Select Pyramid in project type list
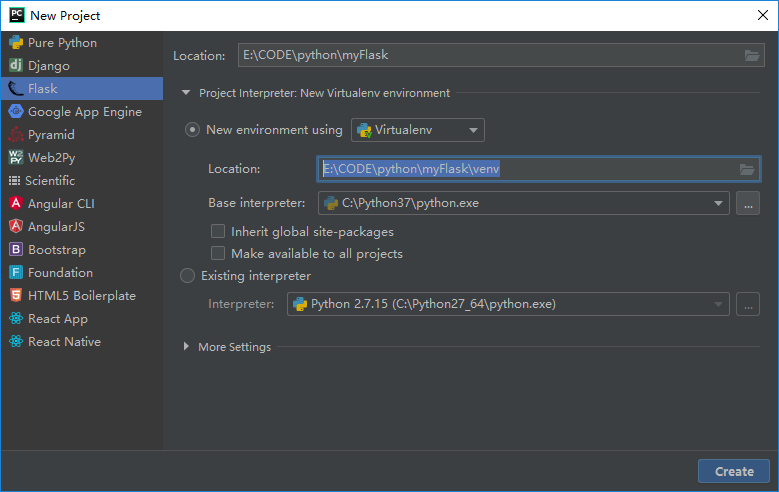Screen dimensions: 779x492 click(82, 134)
